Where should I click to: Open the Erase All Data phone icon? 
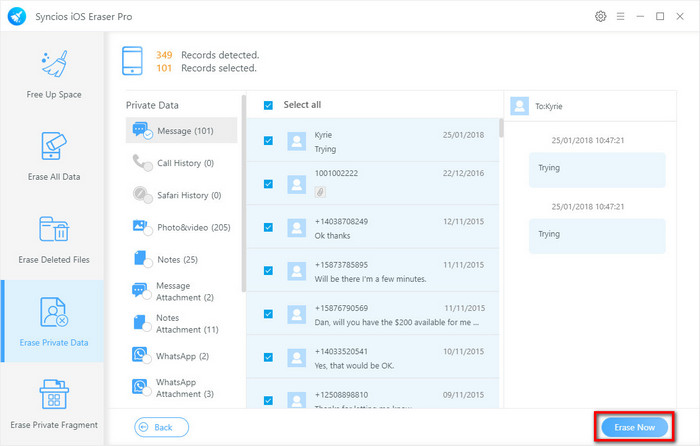[x=54, y=146]
